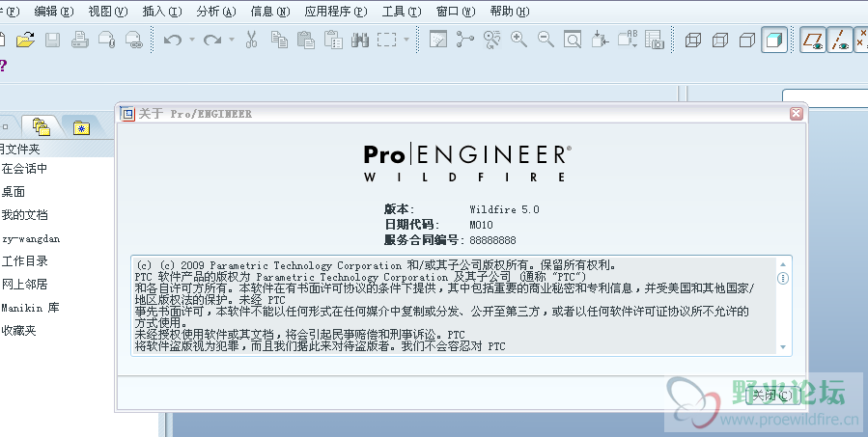The width and height of the screenshot is (868, 437).
Task: Open the saved view list icon
Action: (x=628, y=40)
